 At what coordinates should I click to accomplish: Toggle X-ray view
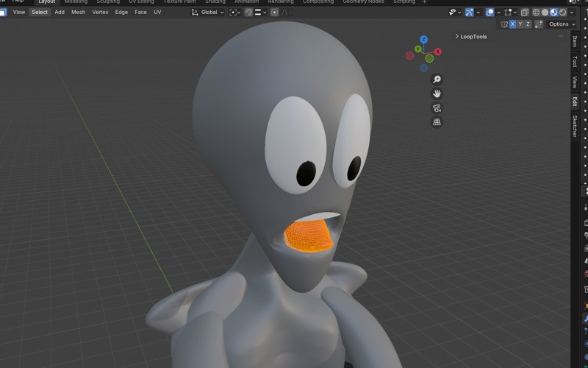coord(524,13)
